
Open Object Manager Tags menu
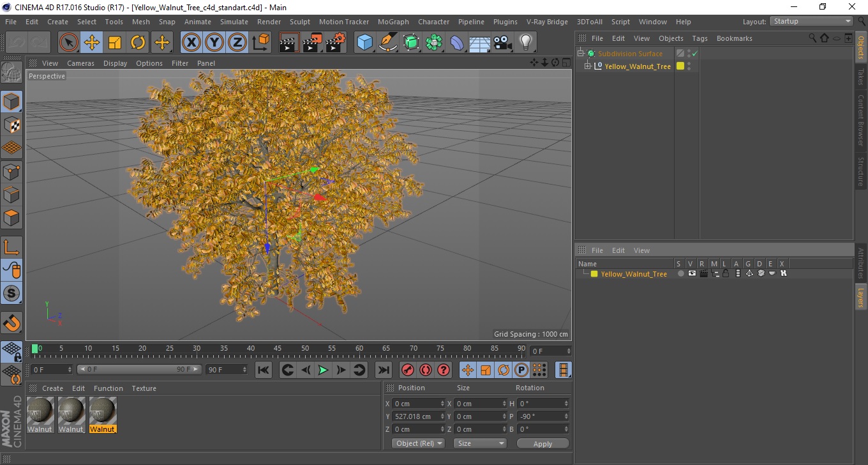click(700, 38)
